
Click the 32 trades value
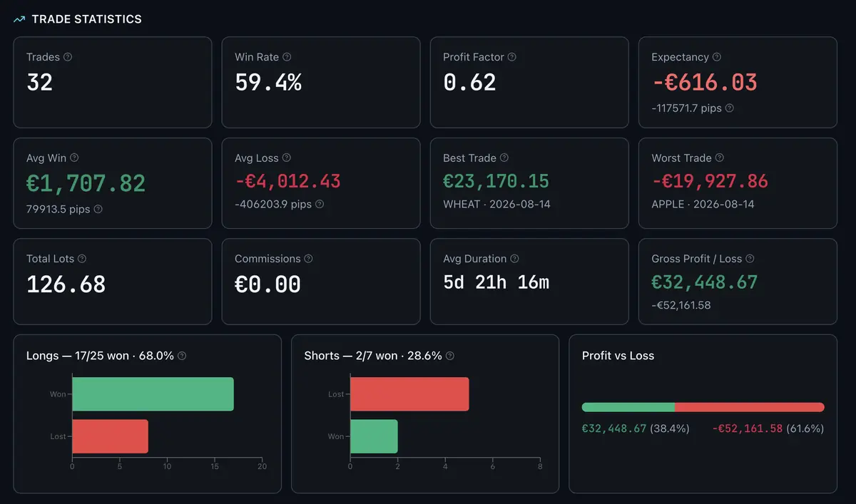click(x=40, y=83)
